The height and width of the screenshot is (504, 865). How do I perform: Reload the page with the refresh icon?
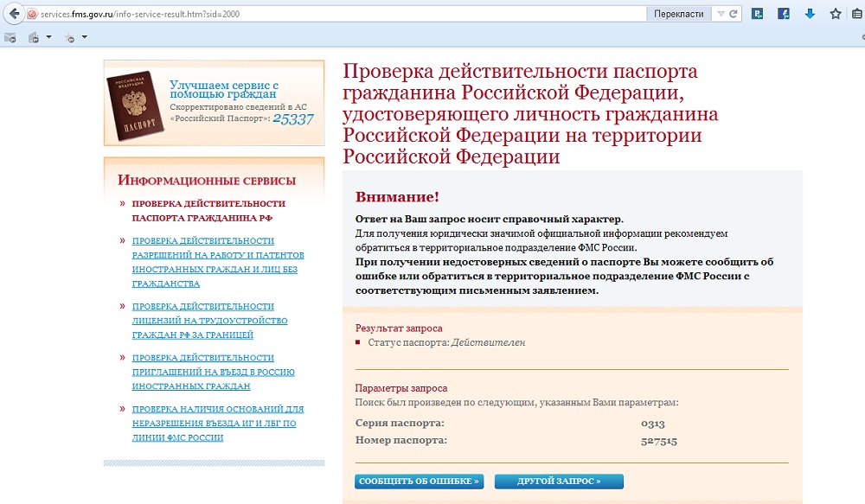734,15
